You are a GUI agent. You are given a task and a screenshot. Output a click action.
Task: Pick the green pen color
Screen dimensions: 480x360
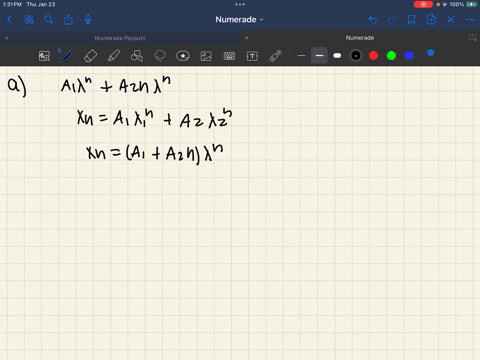391,56
